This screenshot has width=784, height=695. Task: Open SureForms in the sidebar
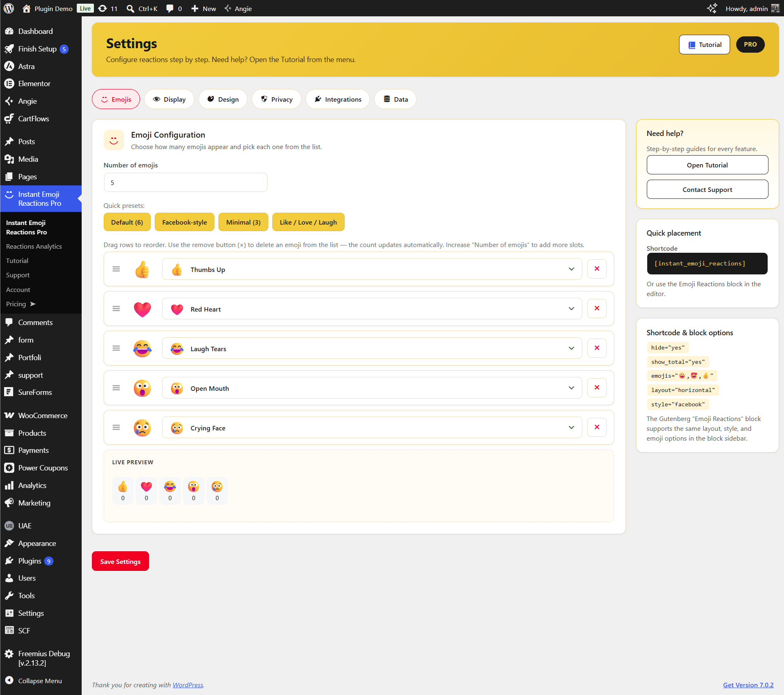pos(41,392)
